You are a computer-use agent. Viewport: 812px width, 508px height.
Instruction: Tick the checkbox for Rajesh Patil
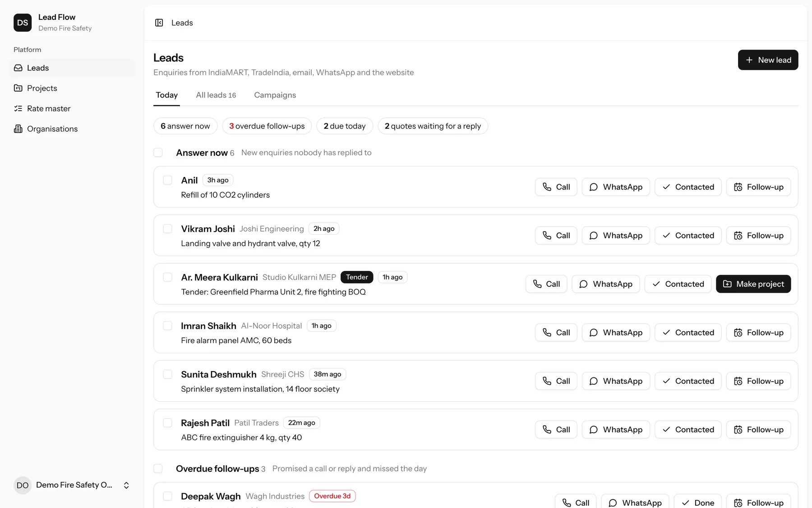[x=167, y=423]
